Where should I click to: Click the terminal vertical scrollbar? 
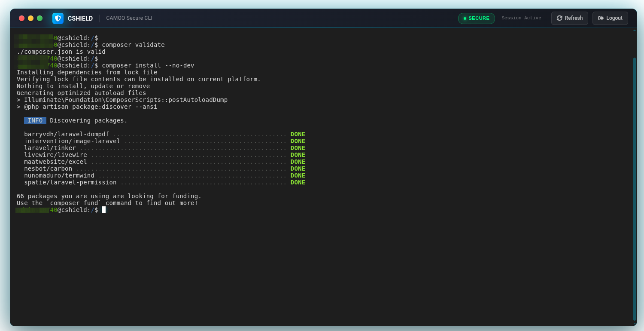click(x=635, y=189)
